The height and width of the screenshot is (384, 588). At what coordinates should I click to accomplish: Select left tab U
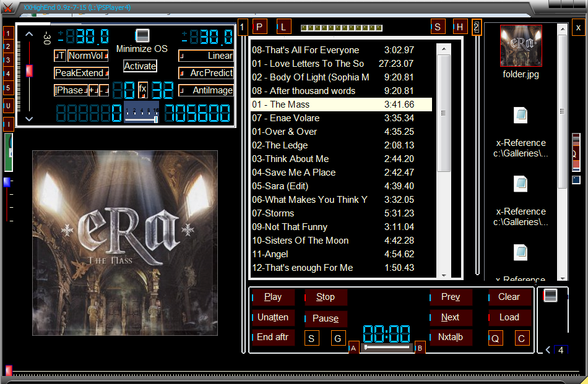tap(8, 106)
